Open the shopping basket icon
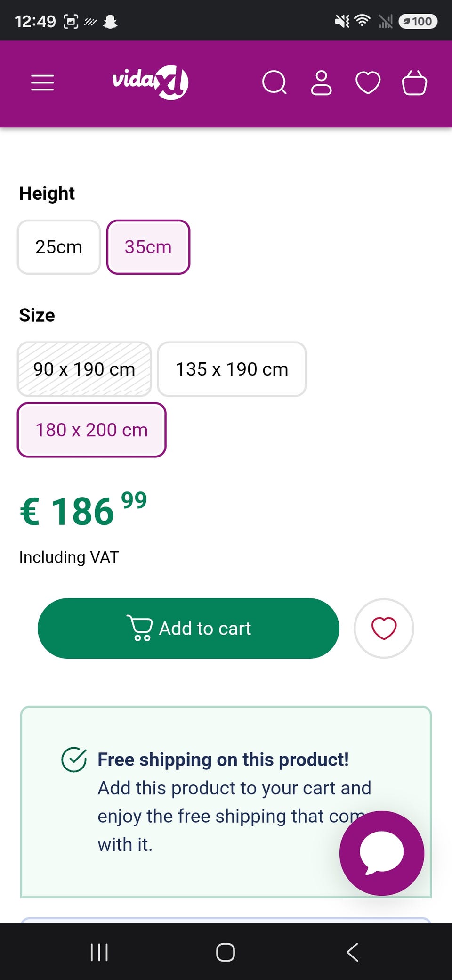The image size is (452, 980). pyautogui.click(x=414, y=83)
